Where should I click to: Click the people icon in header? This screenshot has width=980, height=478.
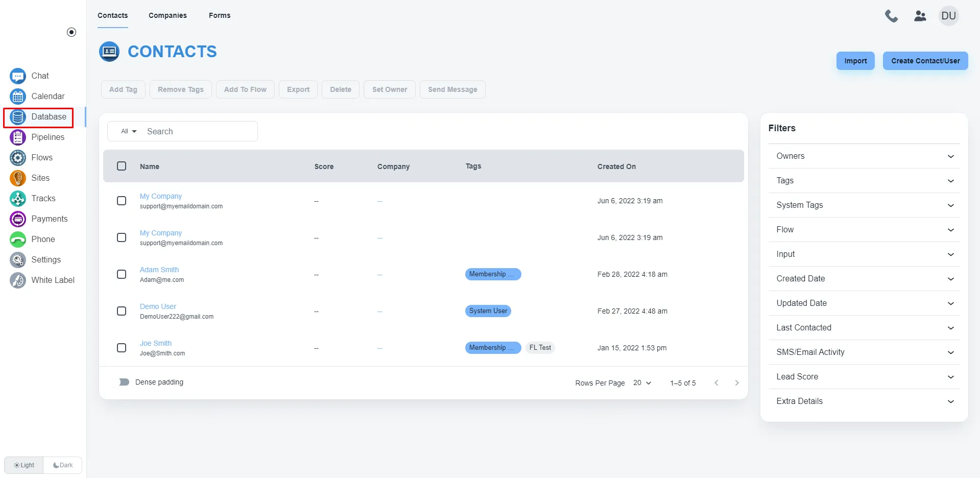(920, 16)
